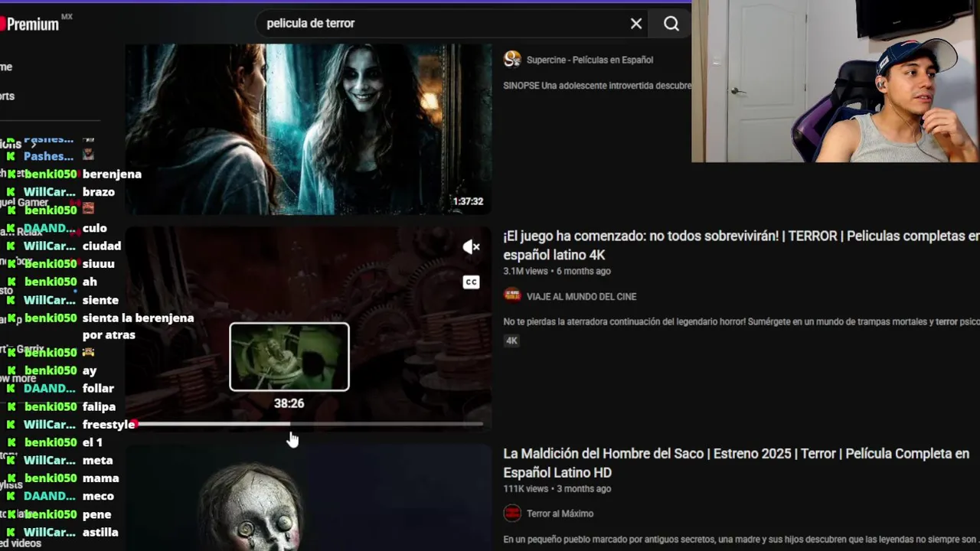Click chat message 'falipa' by benki050

point(99,406)
